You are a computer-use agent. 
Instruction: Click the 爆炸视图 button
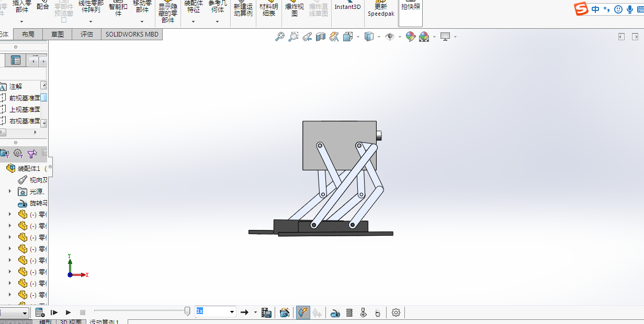click(295, 9)
